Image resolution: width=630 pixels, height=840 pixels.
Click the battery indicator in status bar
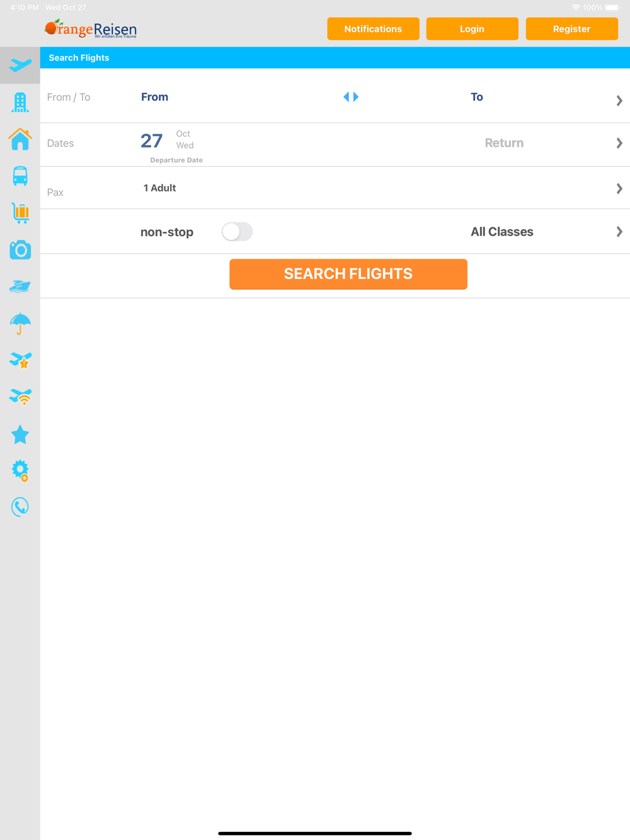click(612, 8)
